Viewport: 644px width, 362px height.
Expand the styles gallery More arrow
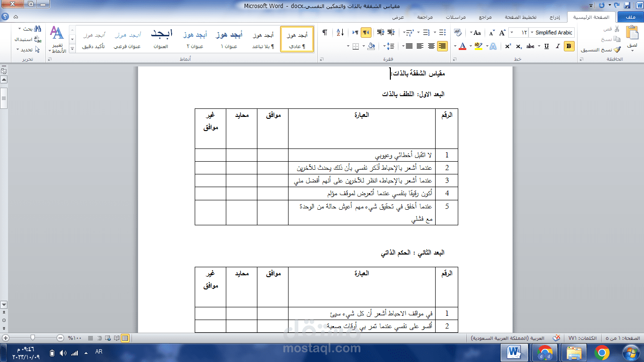[72, 49]
